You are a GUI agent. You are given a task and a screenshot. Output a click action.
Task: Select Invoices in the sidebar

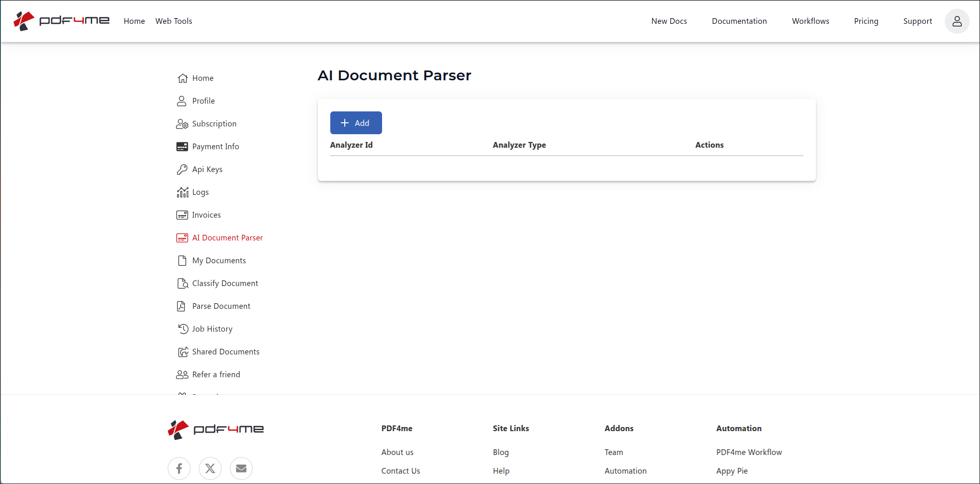tap(206, 215)
